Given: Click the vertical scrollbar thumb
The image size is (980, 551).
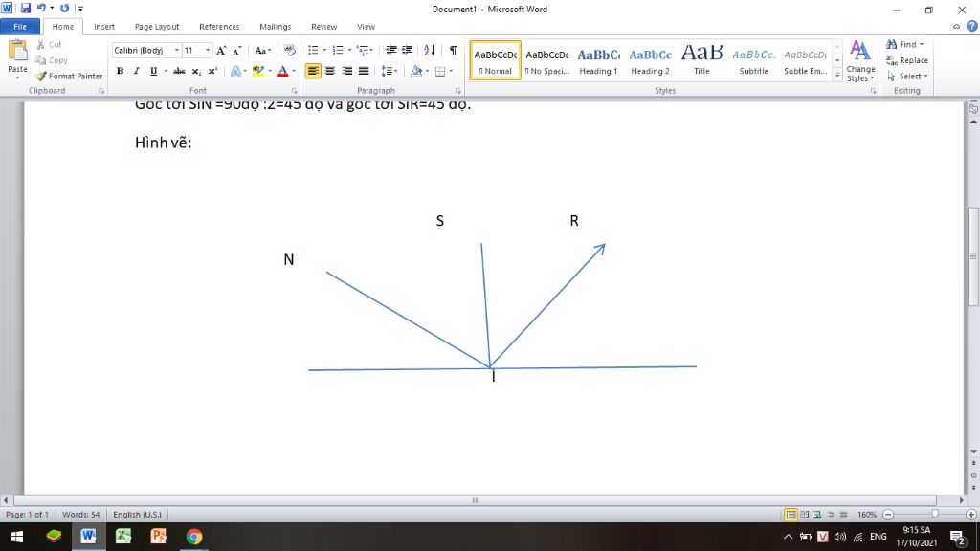Looking at the screenshot, I should click(973, 256).
